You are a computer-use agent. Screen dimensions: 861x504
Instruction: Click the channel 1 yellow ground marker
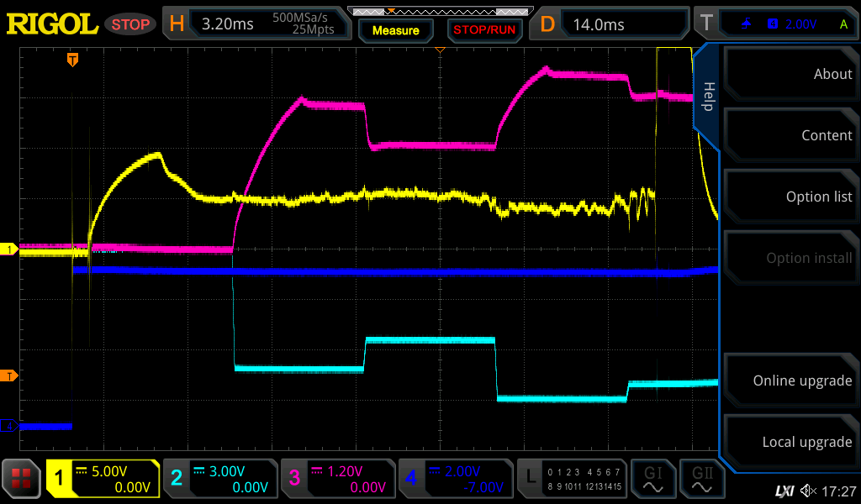point(10,249)
